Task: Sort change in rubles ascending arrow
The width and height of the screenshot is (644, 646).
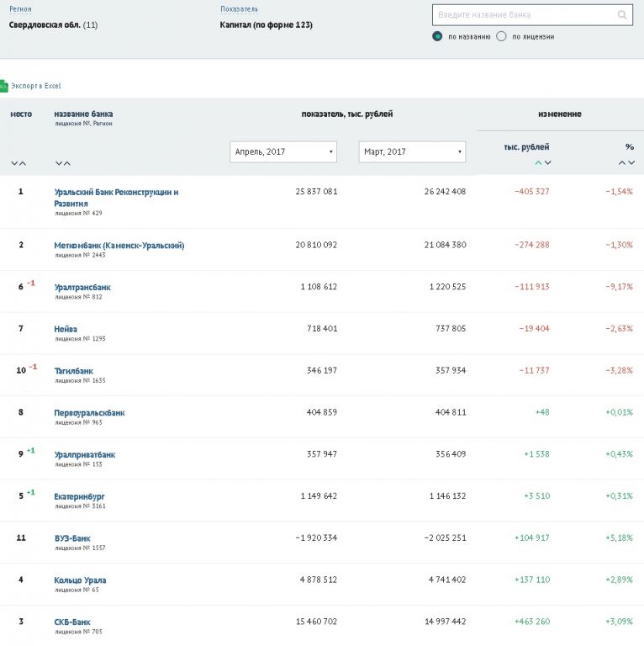Action: (x=538, y=162)
